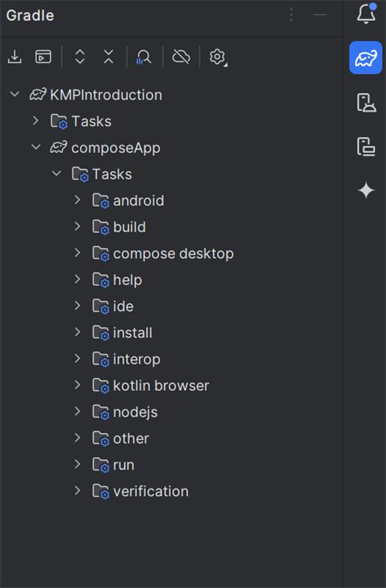Image resolution: width=386 pixels, height=588 pixels.
Task: Open the Gradle panel options menu
Action: pos(291,15)
